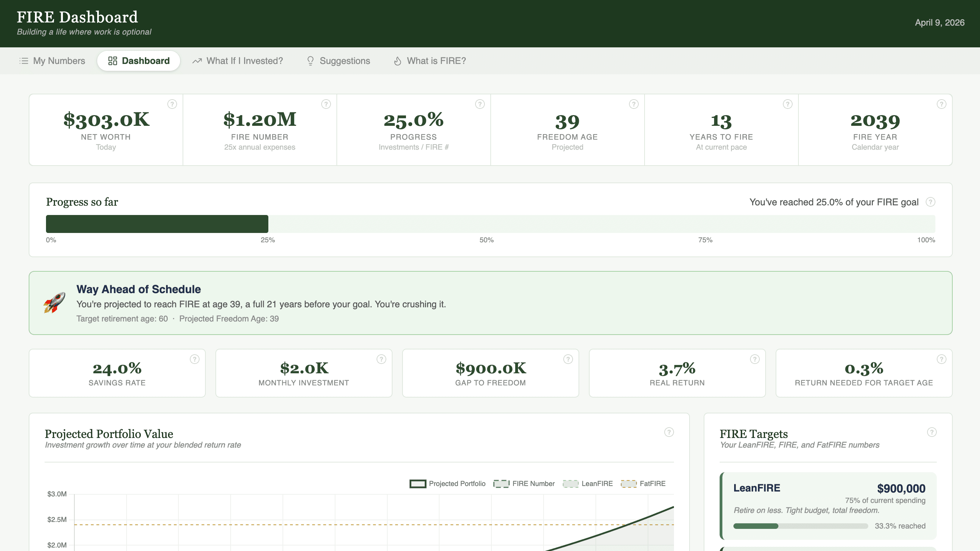The width and height of the screenshot is (980, 551).
Task: Open help for Return Needed for Target Age
Action: pos(942,359)
